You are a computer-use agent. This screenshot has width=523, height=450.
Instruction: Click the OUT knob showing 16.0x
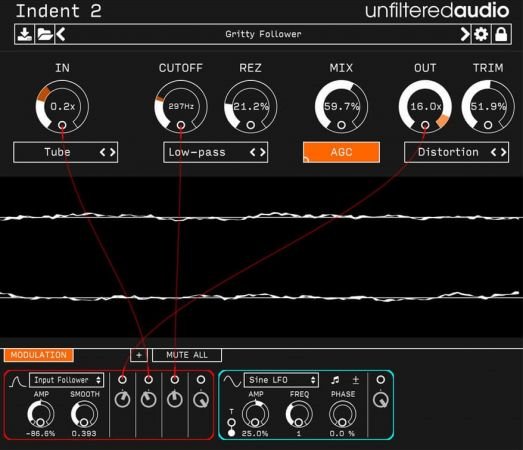(x=425, y=106)
